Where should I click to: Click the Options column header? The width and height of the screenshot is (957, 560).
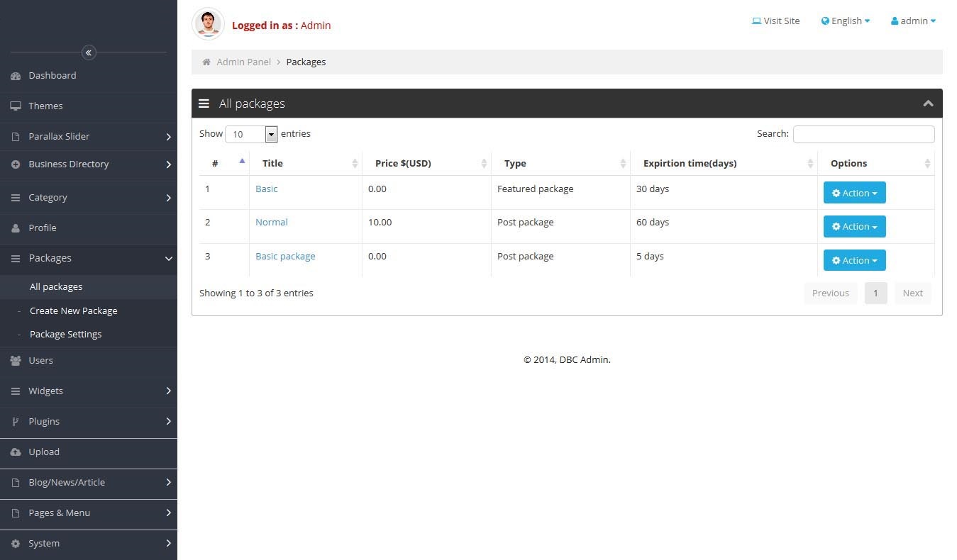click(x=876, y=164)
